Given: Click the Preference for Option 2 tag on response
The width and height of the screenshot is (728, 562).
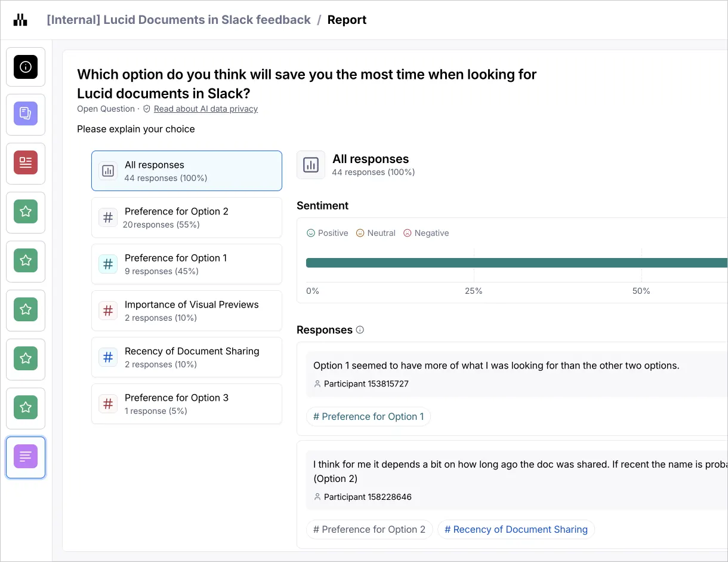Looking at the screenshot, I should tap(369, 529).
